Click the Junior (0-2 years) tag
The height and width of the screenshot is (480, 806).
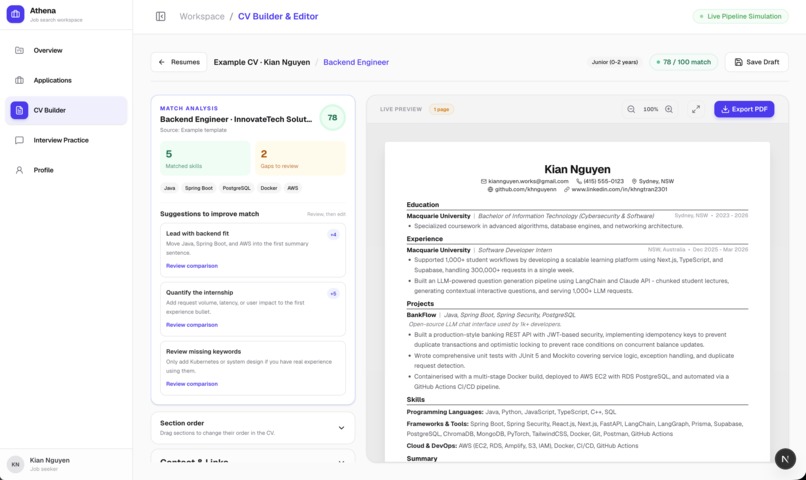[x=615, y=62]
